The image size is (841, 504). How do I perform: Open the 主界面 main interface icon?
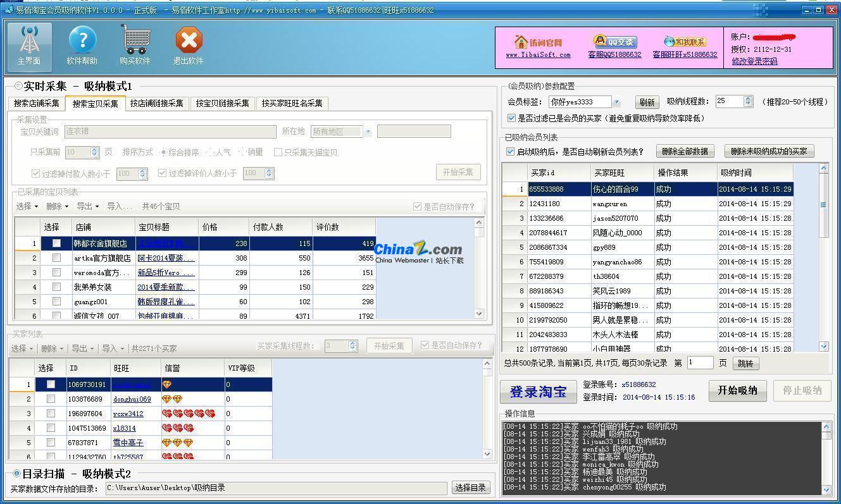tap(29, 46)
